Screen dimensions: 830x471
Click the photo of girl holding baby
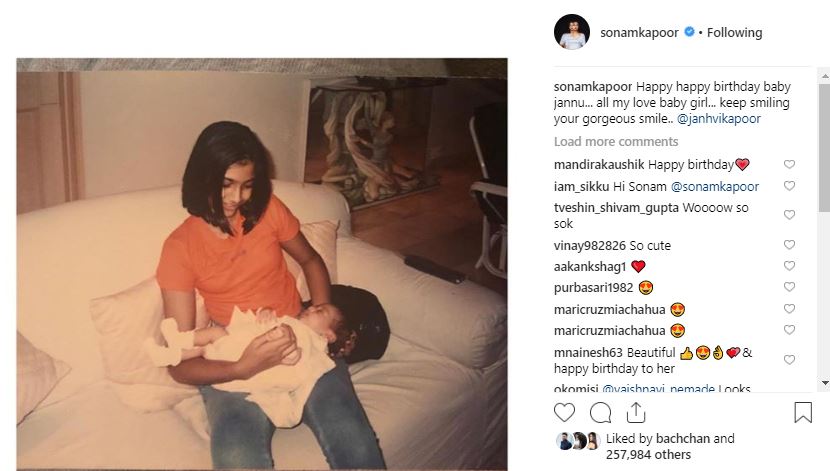(262, 264)
